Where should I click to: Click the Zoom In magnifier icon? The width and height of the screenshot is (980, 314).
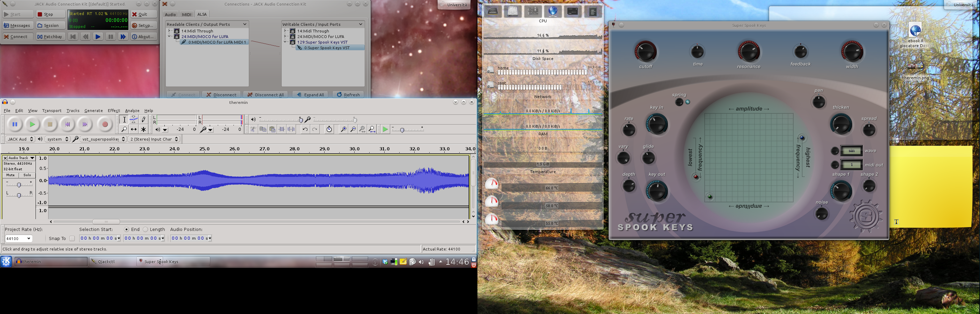pyautogui.click(x=343, y=130)
